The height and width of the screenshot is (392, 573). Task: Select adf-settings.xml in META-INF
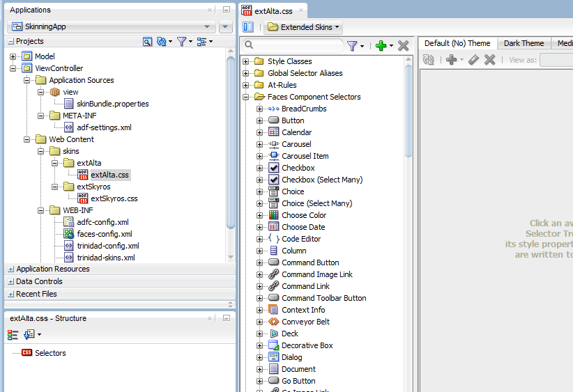(104, 127)
